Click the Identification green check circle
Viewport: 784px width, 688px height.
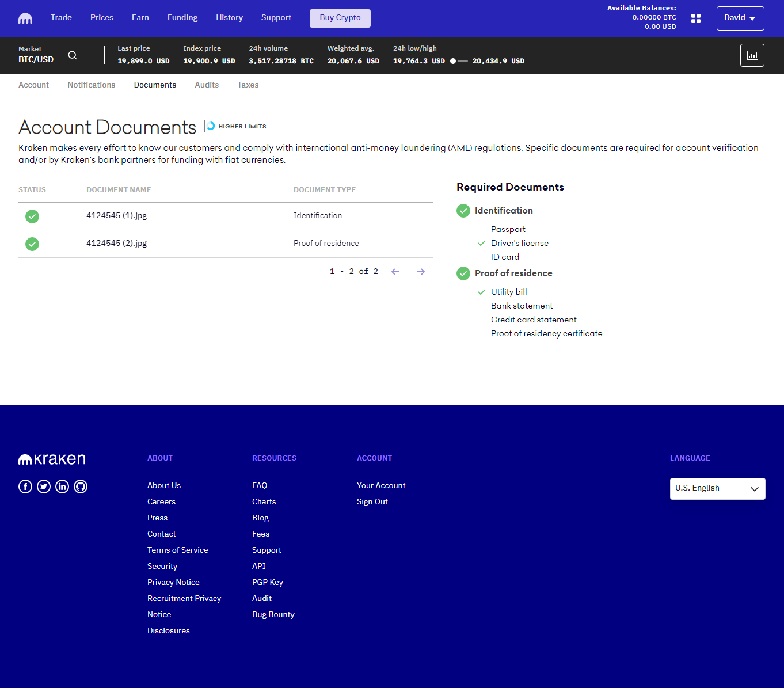(x=463, y=211)
